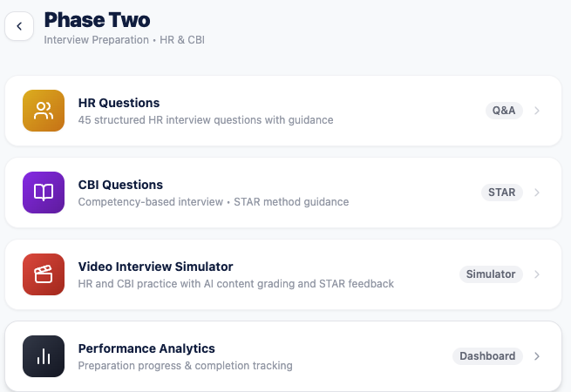The height and width of the screenshot is (392, 571).
Task: Click the Performance Analytics bar chart icon
Action: click(x=44, y=356)
